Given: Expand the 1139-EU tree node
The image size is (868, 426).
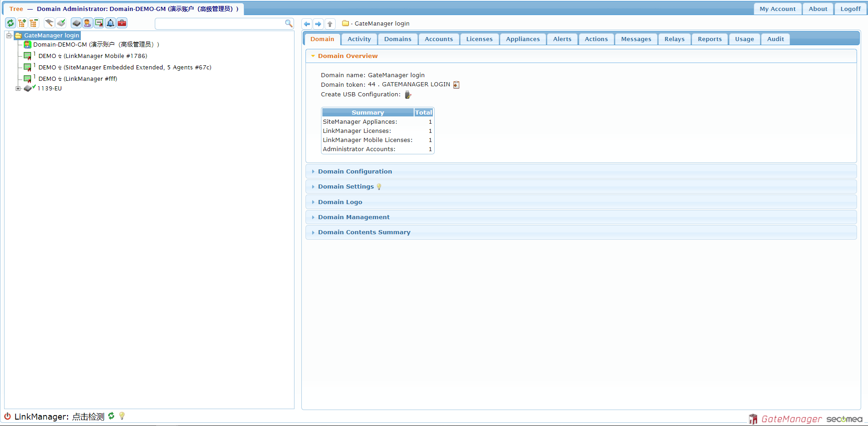Looking at the screenshot, I should coord(18,89).
